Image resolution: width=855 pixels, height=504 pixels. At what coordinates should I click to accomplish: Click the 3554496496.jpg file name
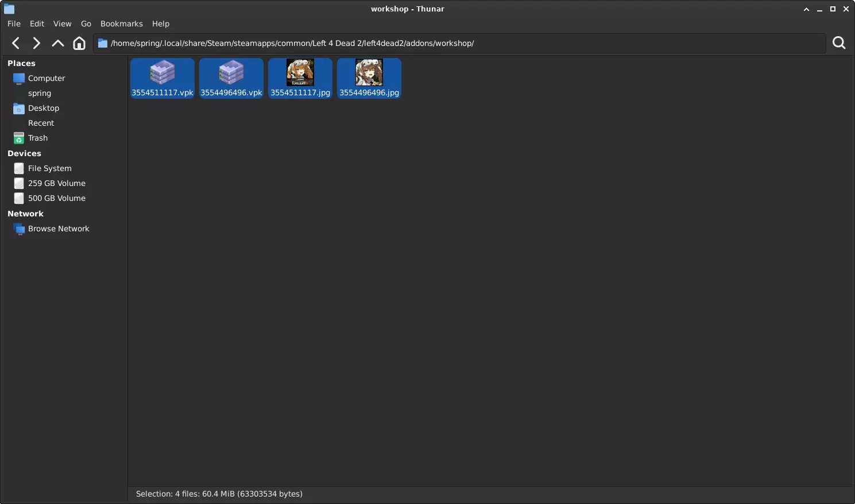tap(369, 92)
